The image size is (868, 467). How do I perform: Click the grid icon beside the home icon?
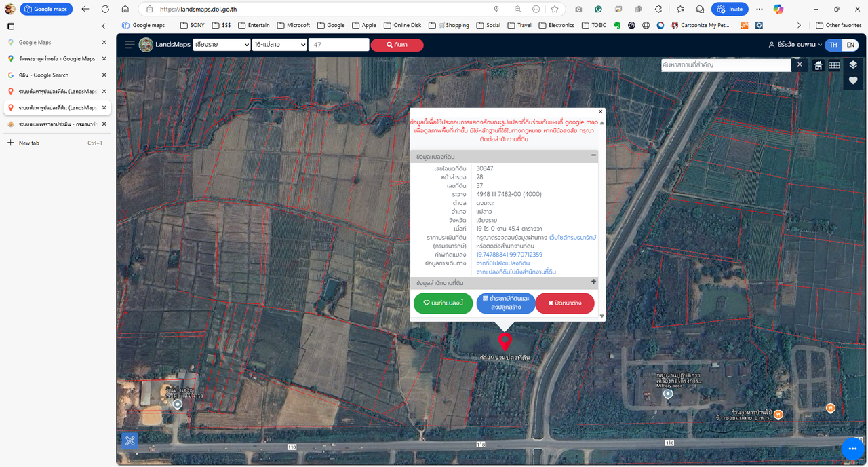834,65
